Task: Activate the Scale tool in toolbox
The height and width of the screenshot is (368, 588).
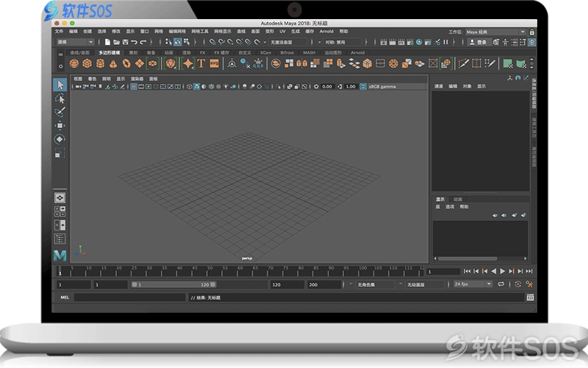Action: tap(60, 153)
